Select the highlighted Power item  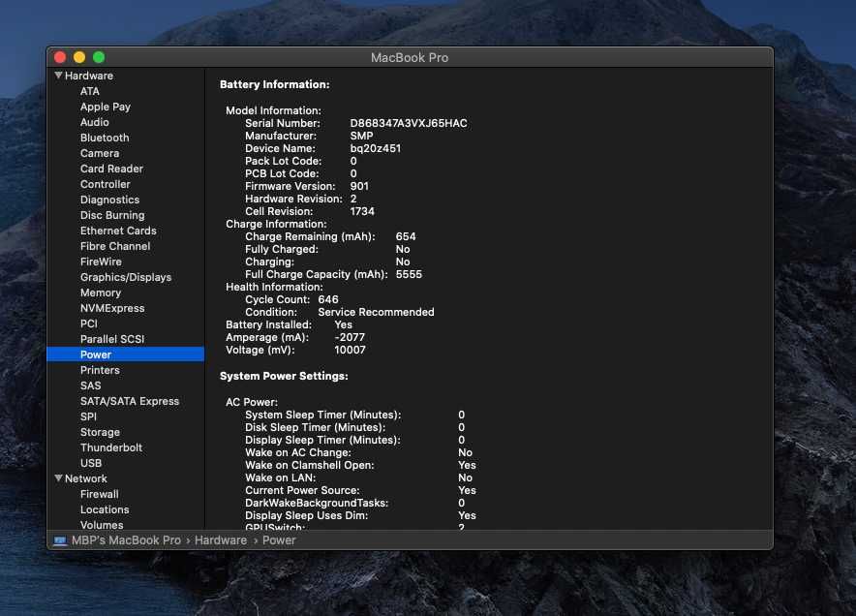click(126, 354)
